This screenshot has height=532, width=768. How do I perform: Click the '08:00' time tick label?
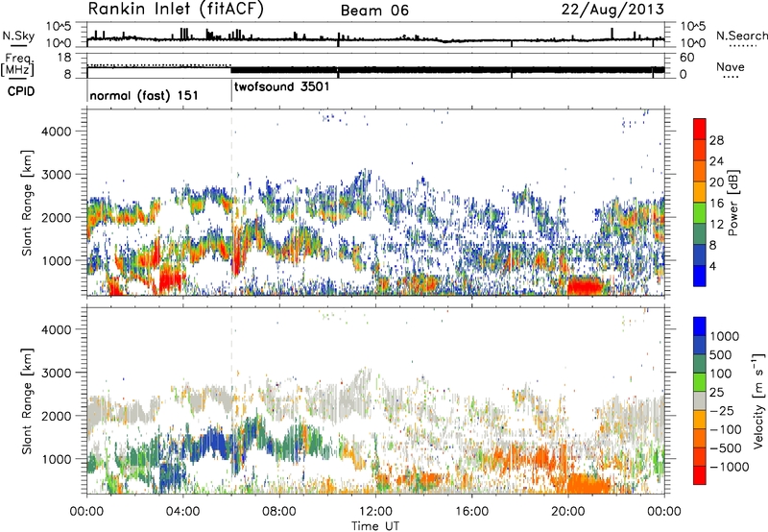tap(279, 512)
